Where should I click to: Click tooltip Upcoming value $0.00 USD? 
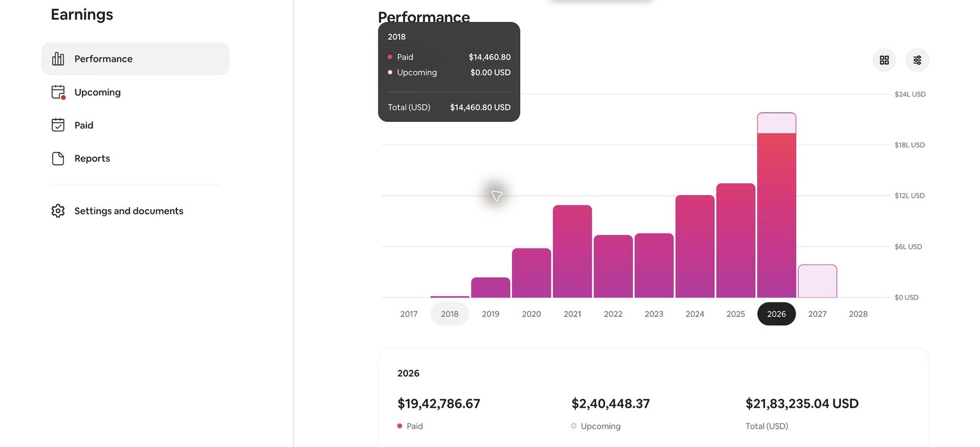coord(491,72)
